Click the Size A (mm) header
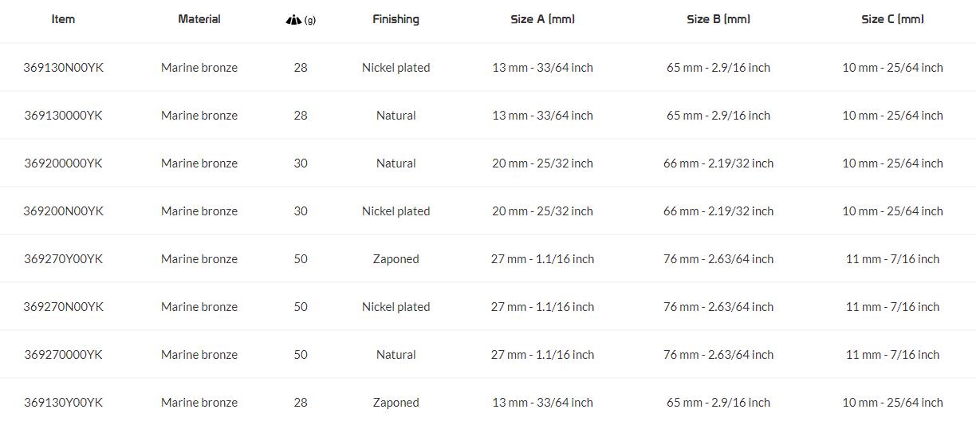This screenshot has width=980, height=433. tap(542, 19)
